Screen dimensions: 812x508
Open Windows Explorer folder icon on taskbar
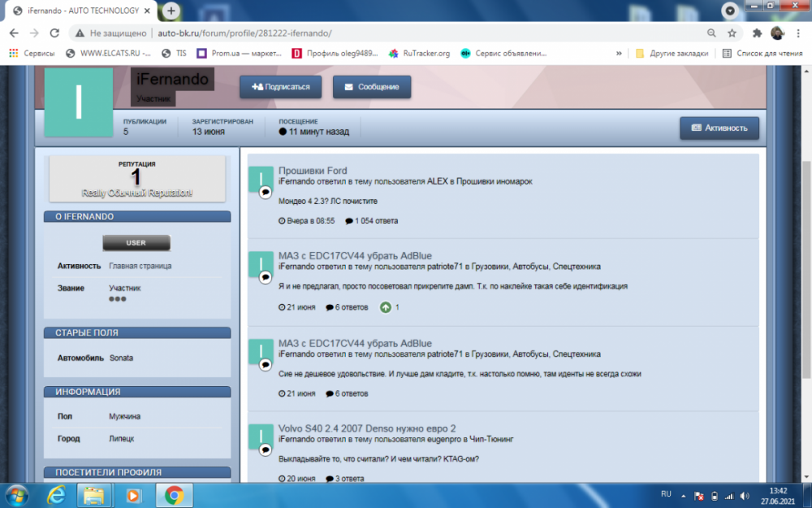[94, 496]
